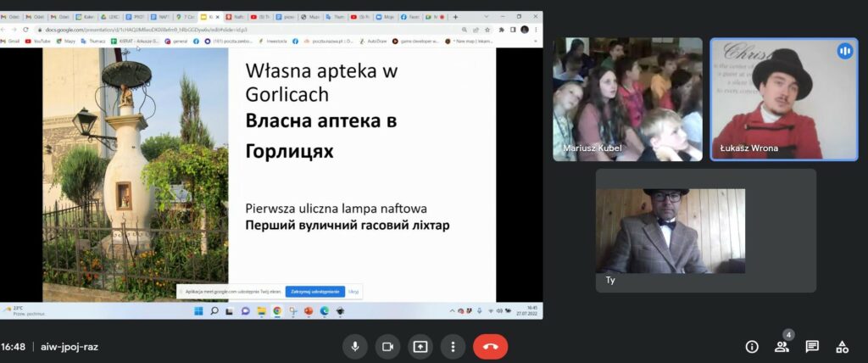Click 'Zatrzymaj udostępnianie' to stop sharing
868x363 pixels.
click(x=314, y=291)
